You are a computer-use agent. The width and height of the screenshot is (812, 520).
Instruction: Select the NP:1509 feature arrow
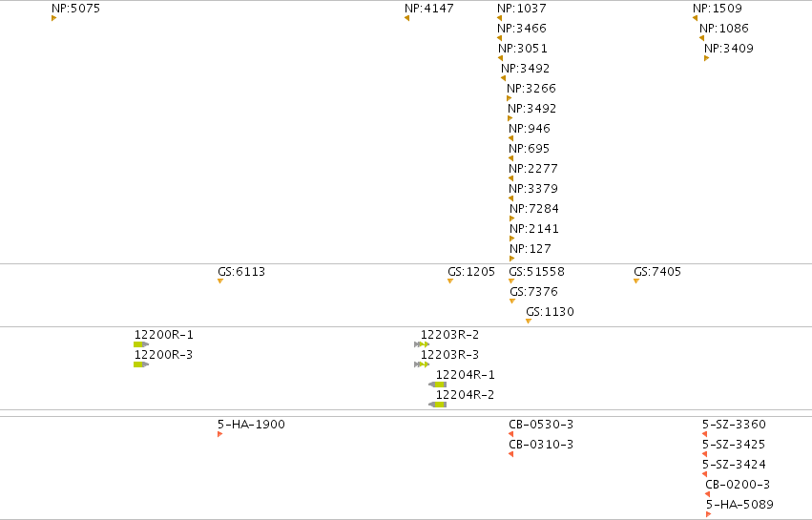click(695, 18)
